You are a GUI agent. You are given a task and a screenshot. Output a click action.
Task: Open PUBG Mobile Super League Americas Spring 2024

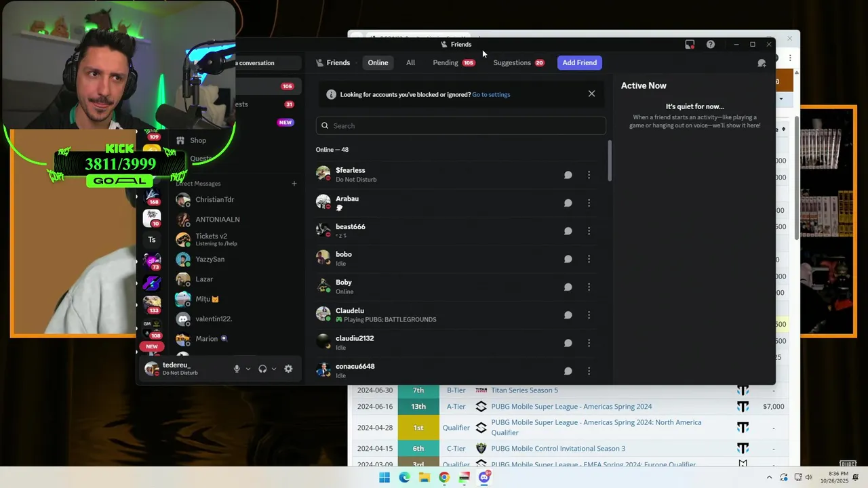(571, 407)
